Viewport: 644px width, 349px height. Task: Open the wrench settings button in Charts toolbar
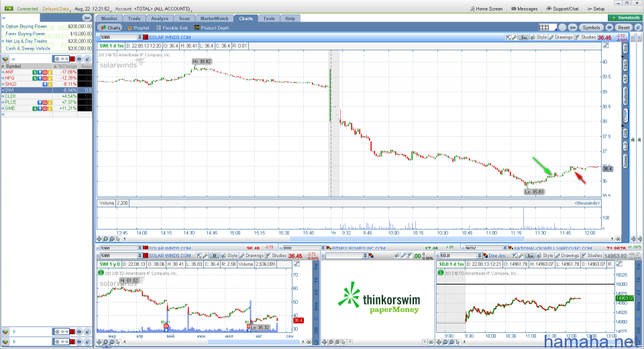tap(573, 27)
